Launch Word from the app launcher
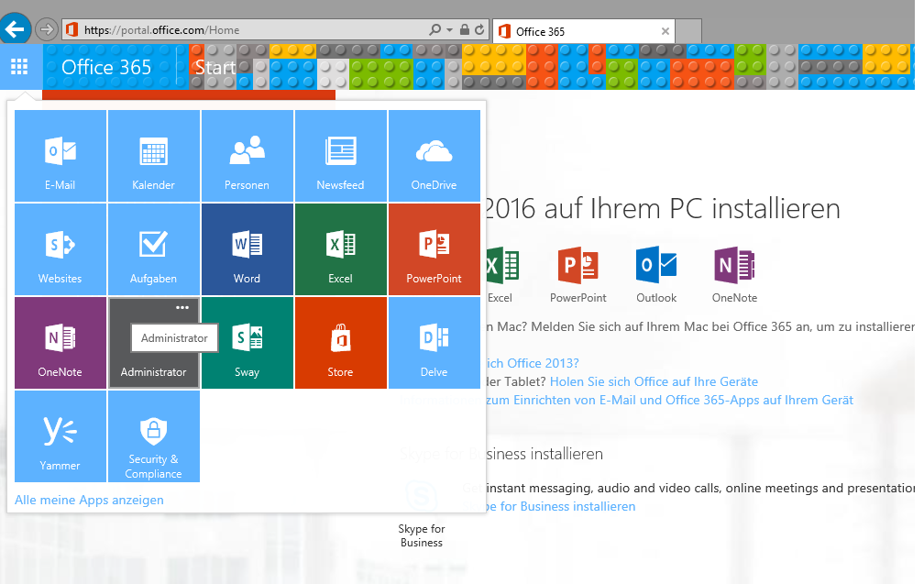924x584 pixels. [247, 249]
